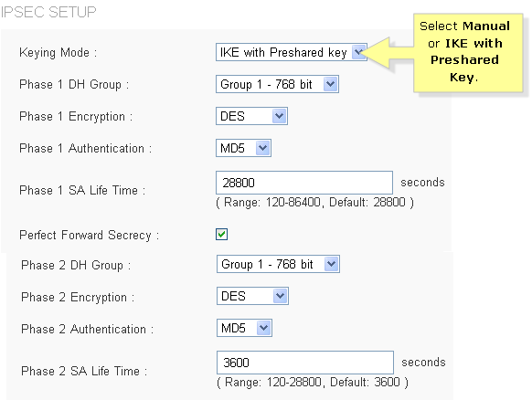Open the Keying Mode dropdown

[x=291, y=52]
